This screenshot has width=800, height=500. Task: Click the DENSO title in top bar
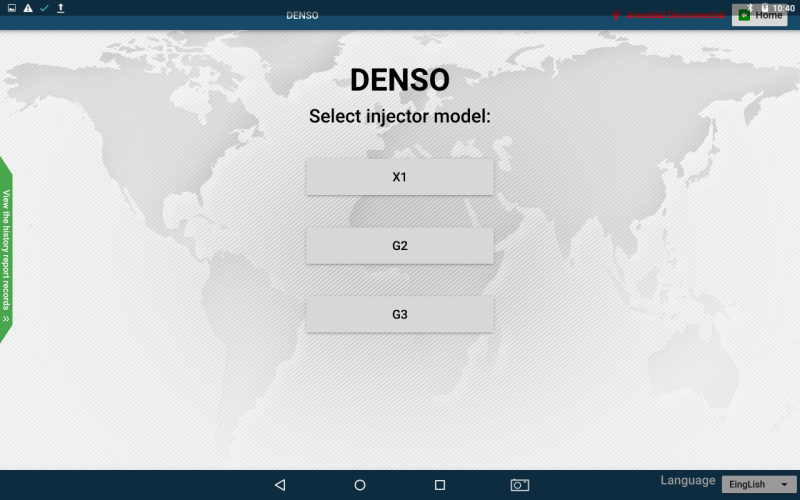click(x=302, y=16)
